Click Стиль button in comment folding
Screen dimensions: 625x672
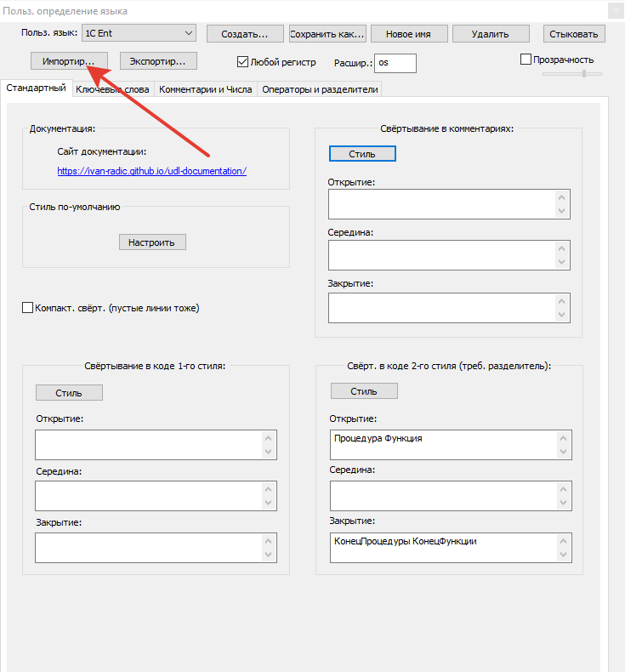coord(361,154)
